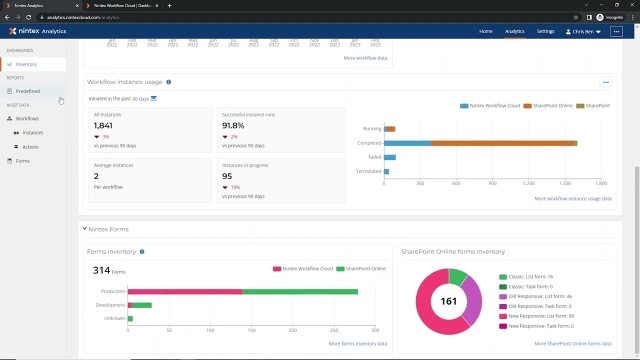Image resolution: width=640 pixels, height=360 pixels.
Task: Click the green Development bar segment
Action: (142, 305)
